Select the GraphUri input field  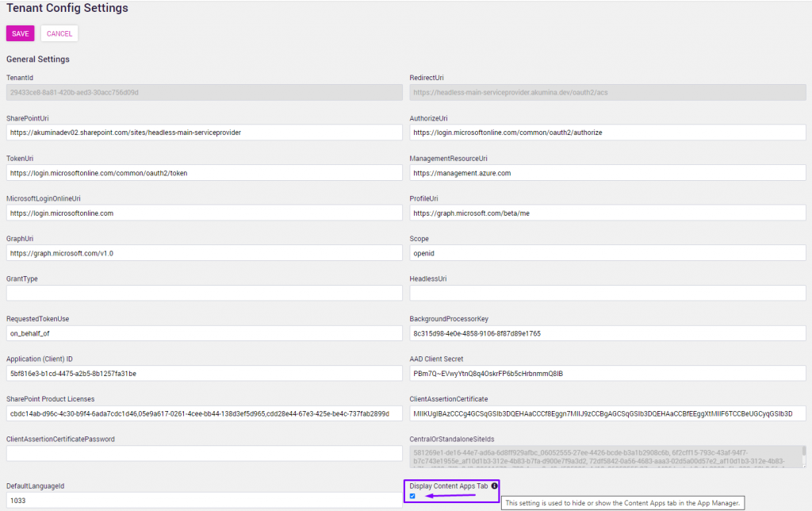click(204, 253)
